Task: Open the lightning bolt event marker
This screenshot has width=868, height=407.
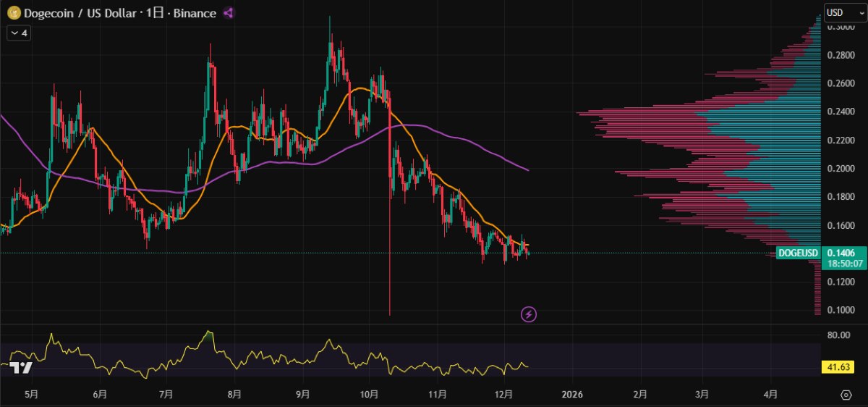Action: pyautogui.click(x=529, y=314)
